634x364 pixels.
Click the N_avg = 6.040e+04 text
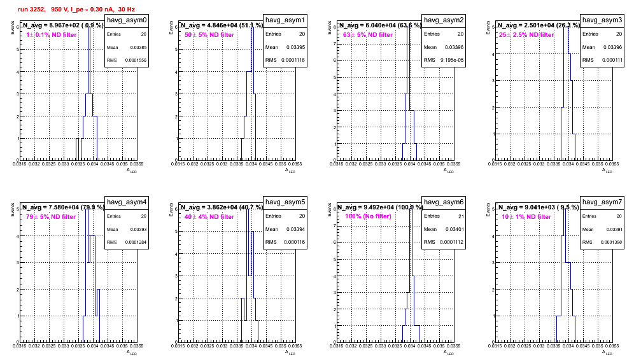click(380, 25)
